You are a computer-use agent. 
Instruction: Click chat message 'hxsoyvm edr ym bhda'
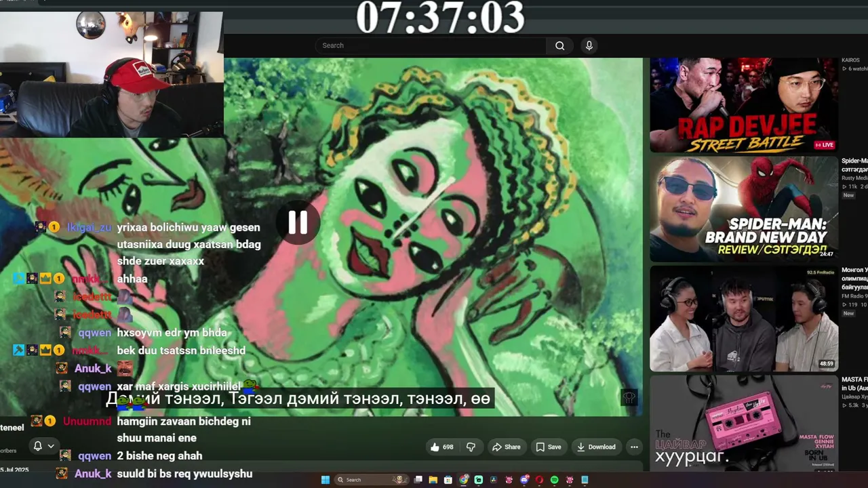coord(172,333)
